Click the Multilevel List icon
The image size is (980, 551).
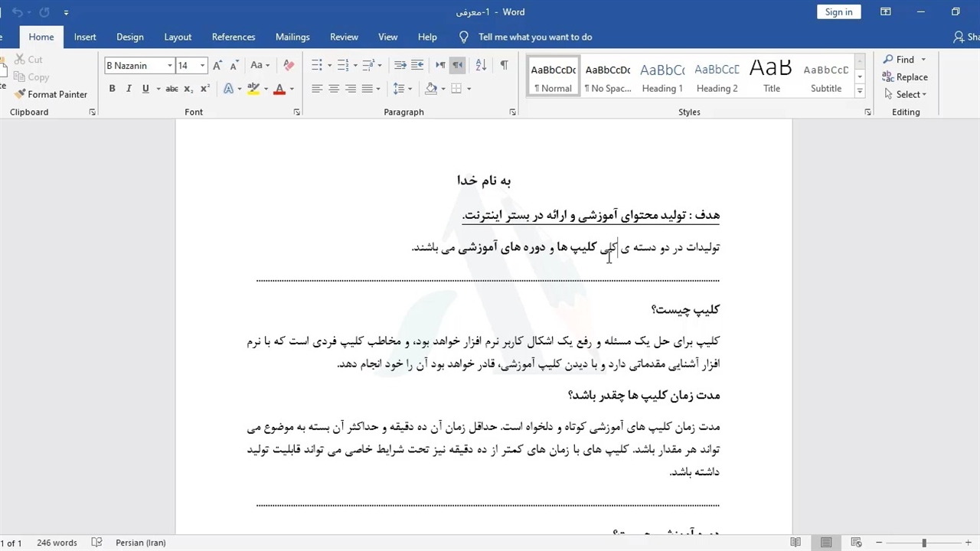(369, 65)
